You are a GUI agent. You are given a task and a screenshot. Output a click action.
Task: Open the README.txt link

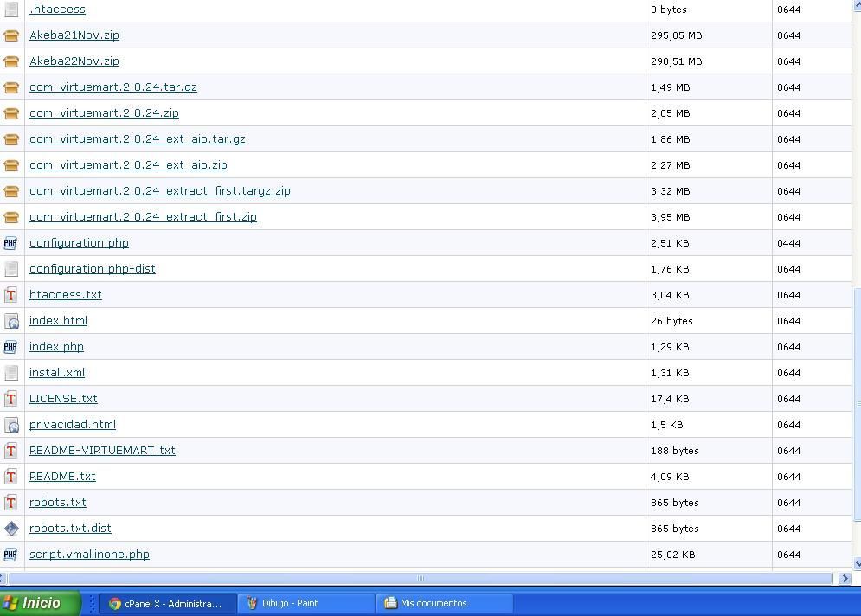pos(62,476)
